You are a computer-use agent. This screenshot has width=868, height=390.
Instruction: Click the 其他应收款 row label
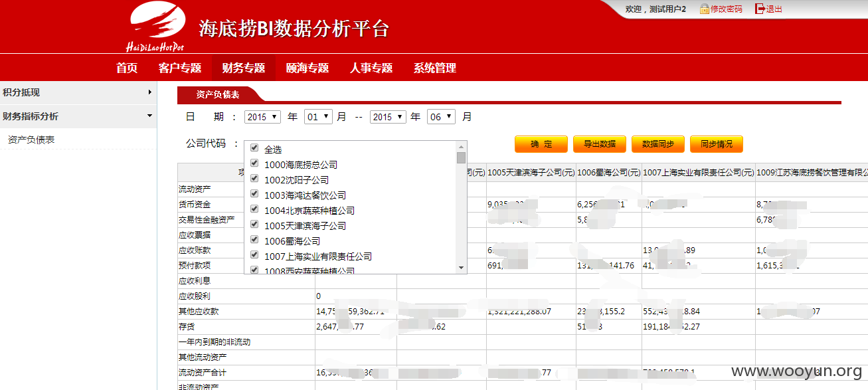[x=199, y=311]
